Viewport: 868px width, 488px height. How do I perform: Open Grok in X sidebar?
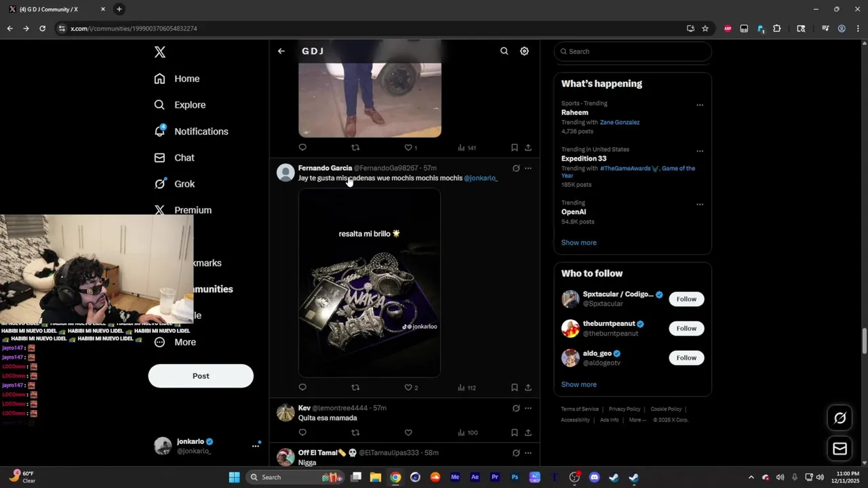pos(174,184)
